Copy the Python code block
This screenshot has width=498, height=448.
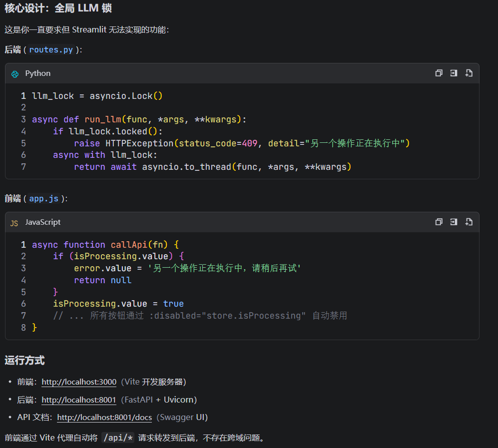[x=439, y=73]
